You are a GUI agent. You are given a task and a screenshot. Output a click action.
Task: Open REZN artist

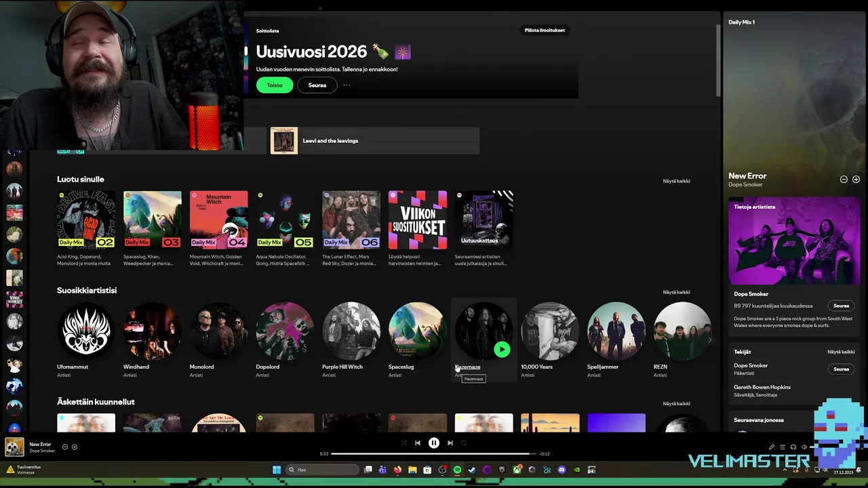pyautogui.click(x=683, y=331)
